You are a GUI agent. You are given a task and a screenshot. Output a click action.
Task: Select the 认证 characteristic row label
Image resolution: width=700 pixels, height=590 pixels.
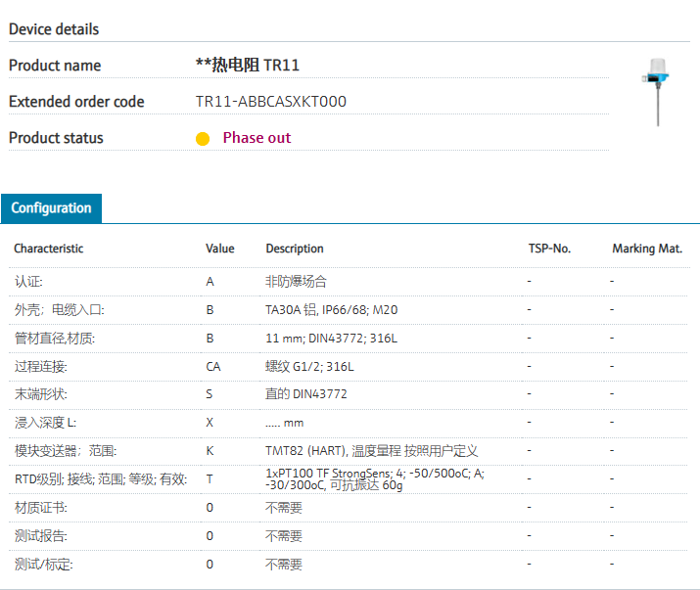(28, 282)
